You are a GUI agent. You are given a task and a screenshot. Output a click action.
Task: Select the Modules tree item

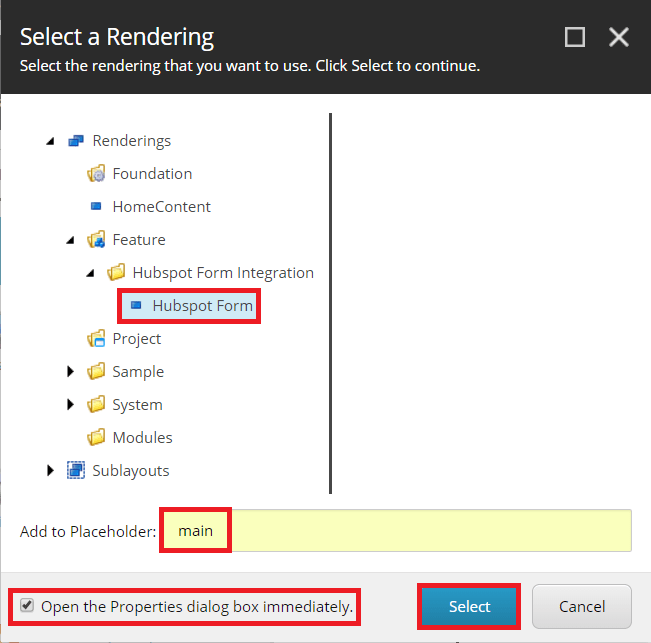[142, 438]
